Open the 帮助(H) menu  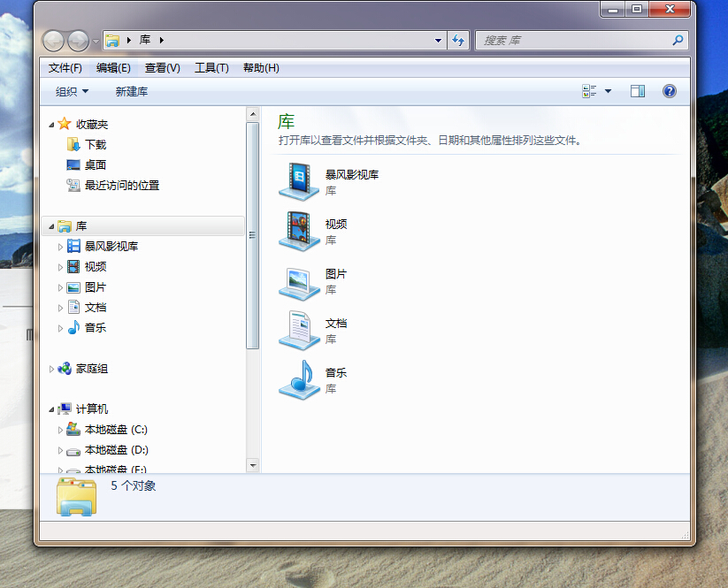261,68
